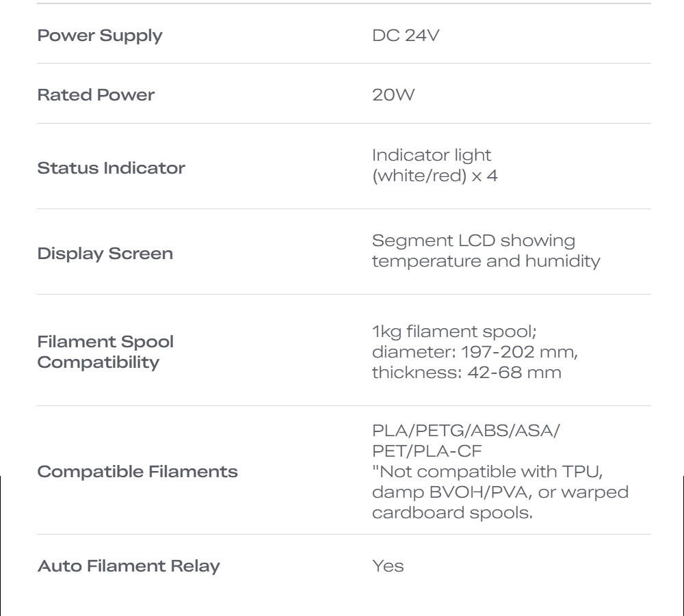Click the Display Screen label
Image resolution: width=684 pixels, height=616 pixels.
point(105,254)
